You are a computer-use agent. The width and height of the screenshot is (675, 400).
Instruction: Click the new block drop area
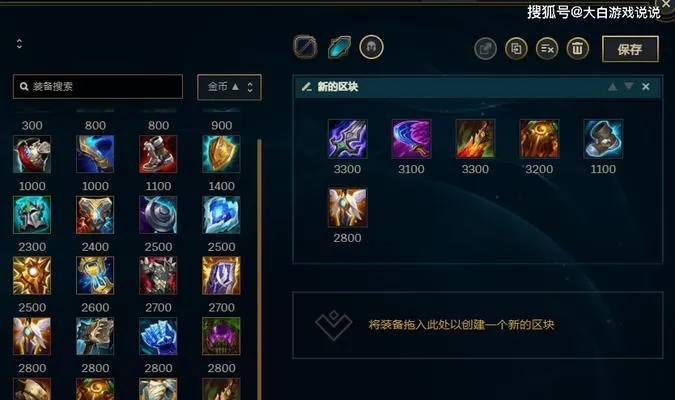(x=478, y=325)
